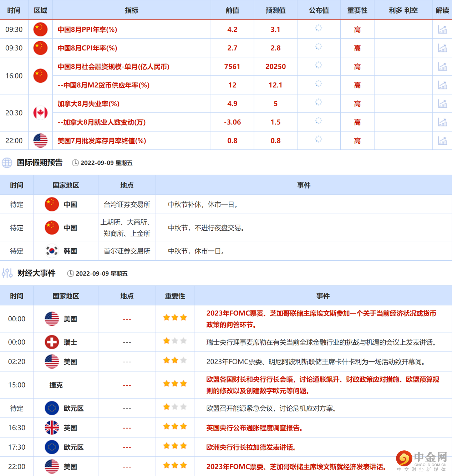Click the China flag next to 中国8月CPI年率
The height and width of the screenshot is (476, 452).
click(40, 48)
